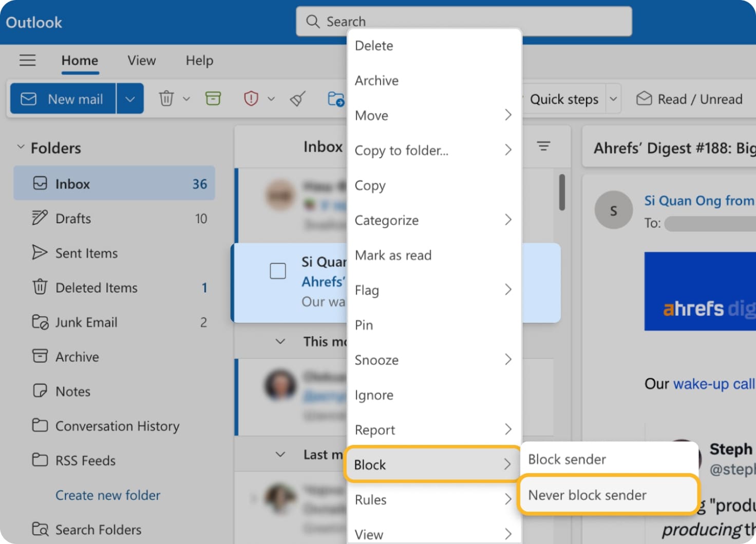Click Create new folder link
This screenshot has width=756, height=544.
coord(108,495)
